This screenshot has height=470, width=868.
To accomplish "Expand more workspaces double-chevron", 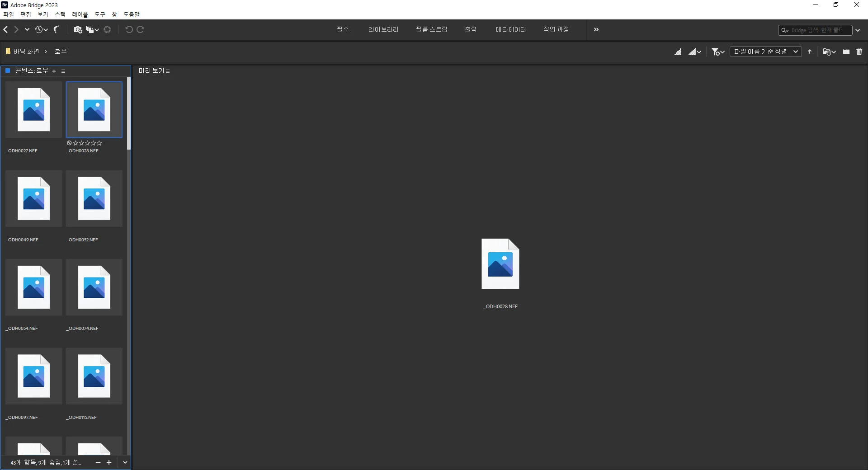I will [596, 29].
